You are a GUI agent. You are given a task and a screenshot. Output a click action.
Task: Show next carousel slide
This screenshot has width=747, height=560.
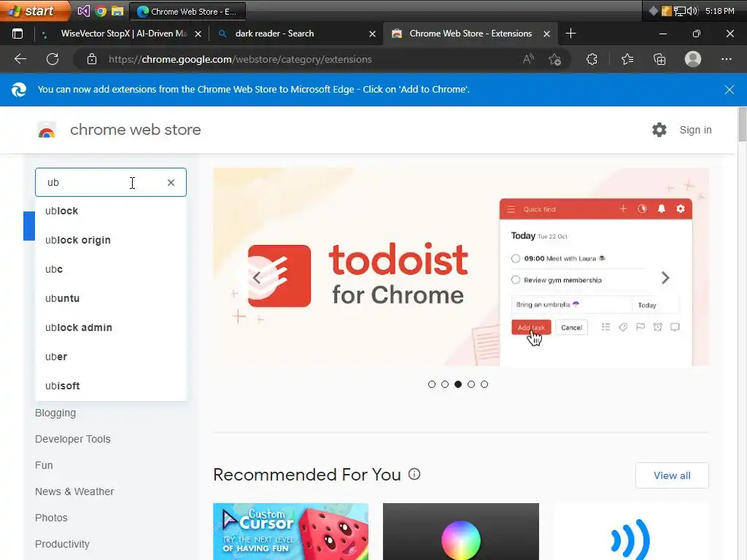pos(665,278)
